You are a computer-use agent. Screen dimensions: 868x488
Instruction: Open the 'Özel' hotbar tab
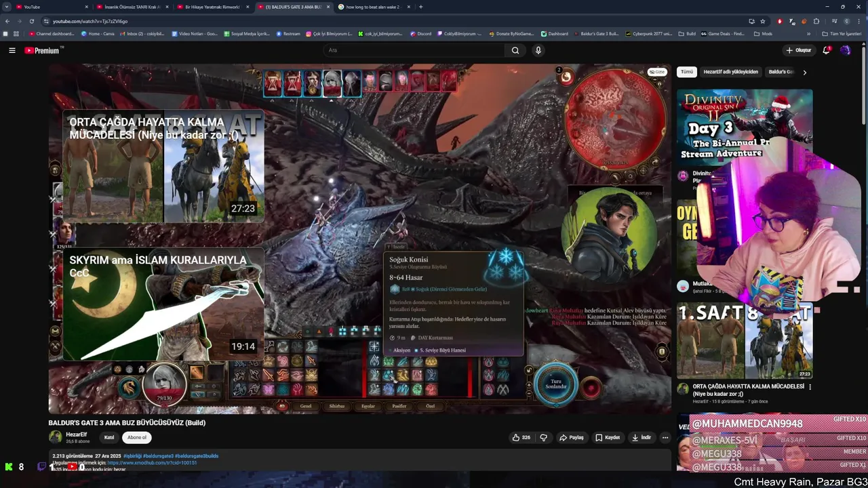[x=430, y=406]
